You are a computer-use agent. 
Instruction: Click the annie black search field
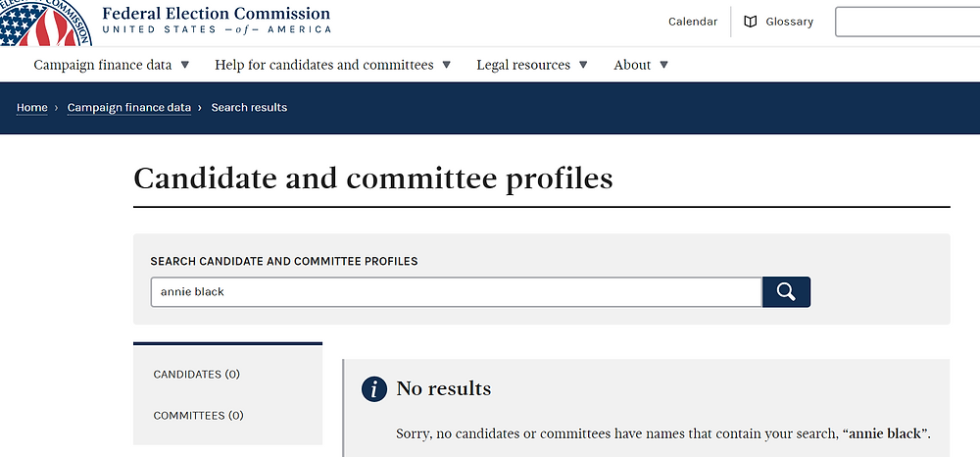click(457, 292)
